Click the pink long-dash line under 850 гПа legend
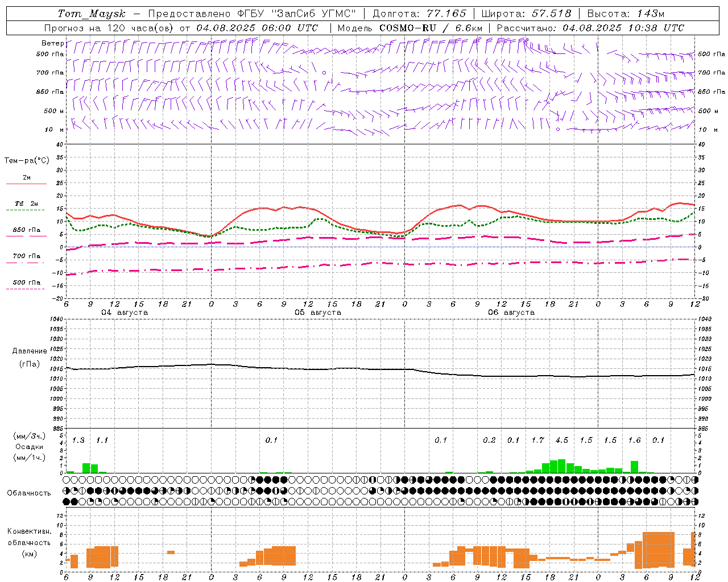Image resolution: width=728 pixels, height=582 pixels. [26, 236]
